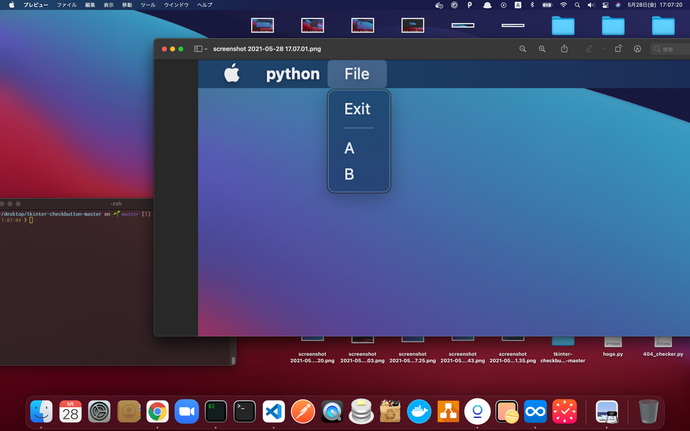
Task: Open the ツール menu in the menu bar
Action: (x=148, y=5)
